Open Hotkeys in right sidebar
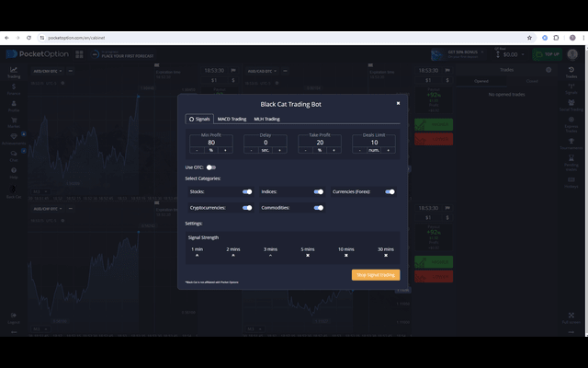Viewport: 588px width, 368px height. coord(571,182)
